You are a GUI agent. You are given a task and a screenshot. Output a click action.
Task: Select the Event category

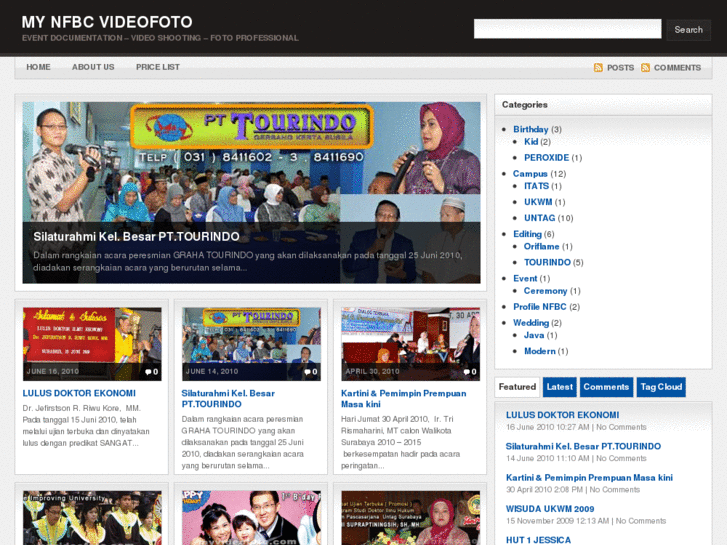click(525, 279)
